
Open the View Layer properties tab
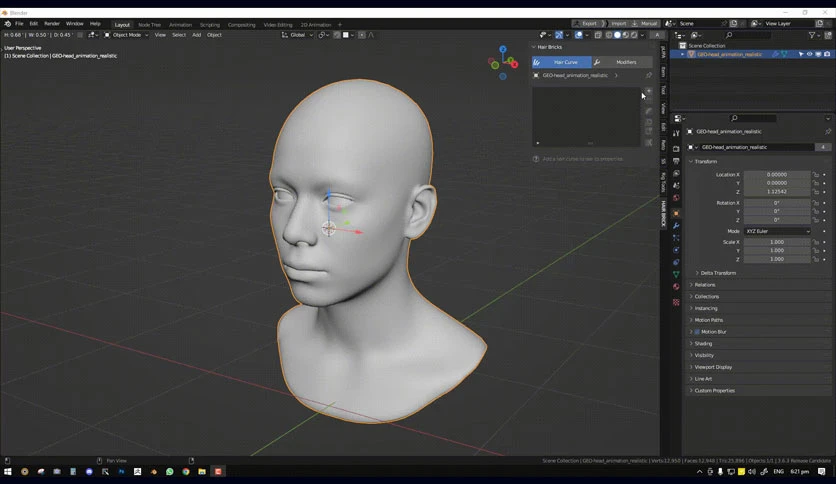pyautogui.click(x=676, y=173)
